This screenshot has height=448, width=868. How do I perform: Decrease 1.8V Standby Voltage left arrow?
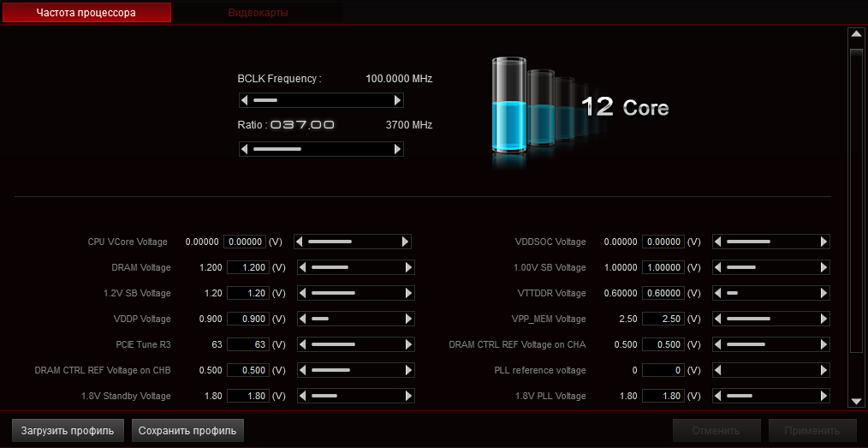point(303,396)
